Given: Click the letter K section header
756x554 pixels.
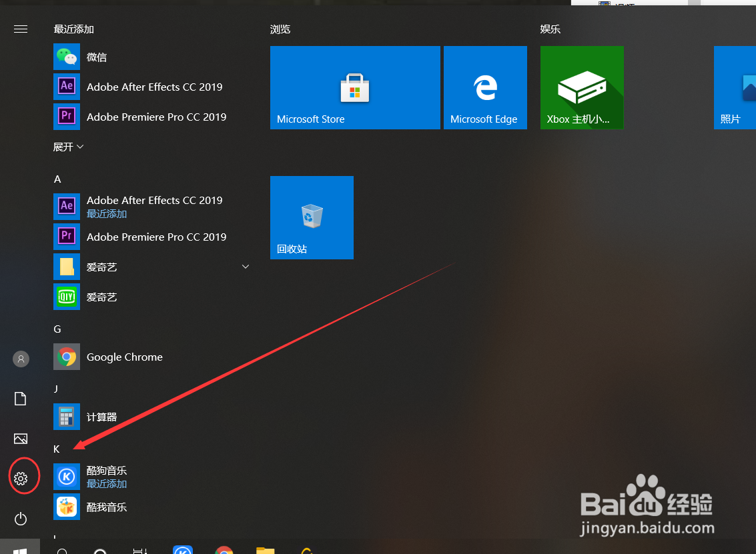Looking at the screenshot, I should (57, 449).
